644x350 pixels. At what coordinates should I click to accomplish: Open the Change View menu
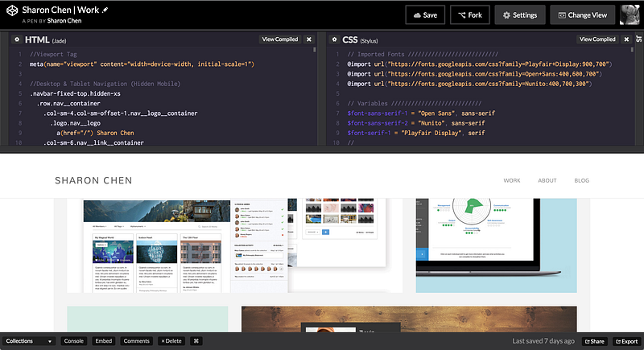(582, 15)
